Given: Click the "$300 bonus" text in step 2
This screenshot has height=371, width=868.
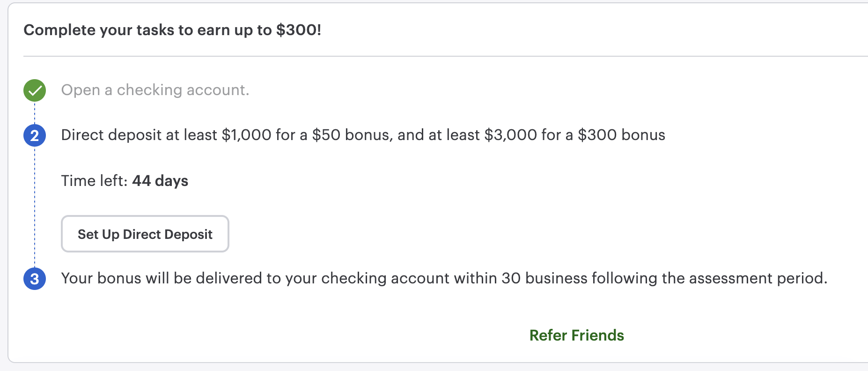Looking at the screenshot, I should coord(621,135).
